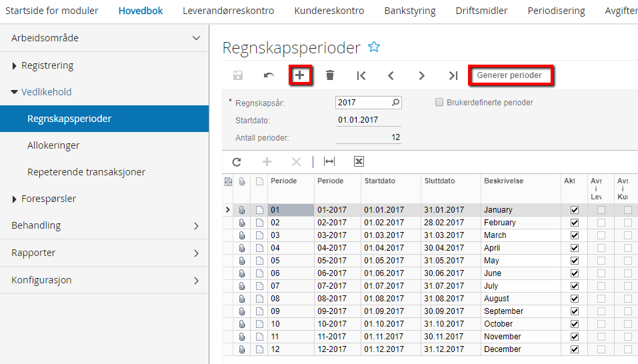The image size is (638, 364).
Task: Collapse the Vedlikehold tree node
Action: [14, 92]
